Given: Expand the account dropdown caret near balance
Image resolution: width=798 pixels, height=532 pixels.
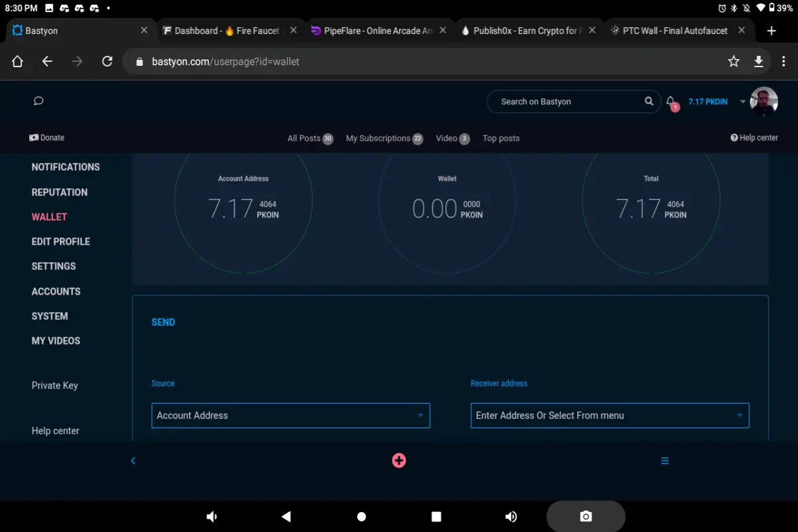Looking at the screenshot, I should click(x=743, y=102).
